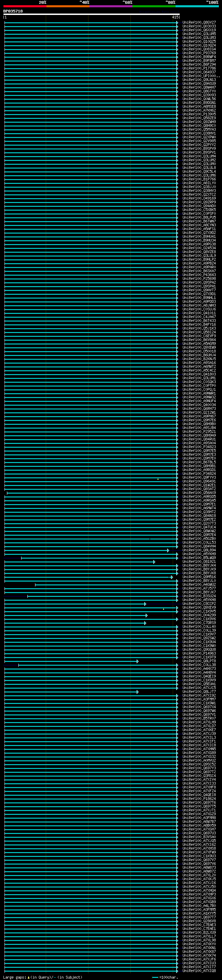Select the UniRef100_A4L7B0 label
The height and width of the screenshot is (980, 222).
(x=199, y=906)
